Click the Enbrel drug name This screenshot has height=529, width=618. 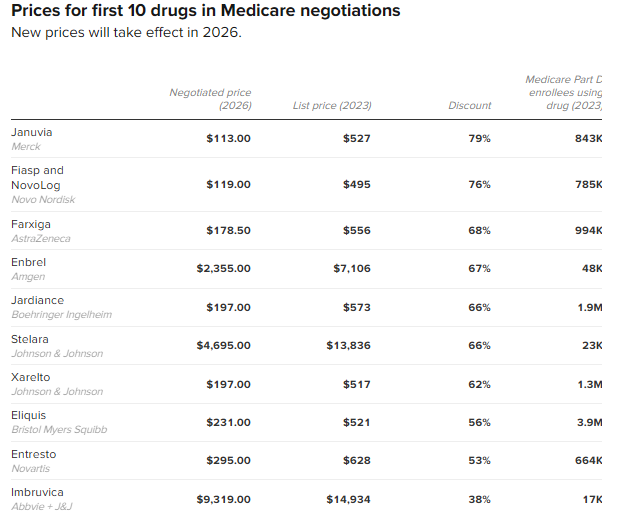pos(28,262)
